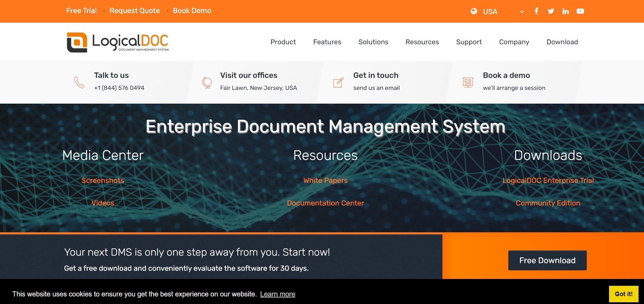This screenshot has height=304, width=644.
Task: Click the phone icon beside Talk to us
Action: (79, 82)
